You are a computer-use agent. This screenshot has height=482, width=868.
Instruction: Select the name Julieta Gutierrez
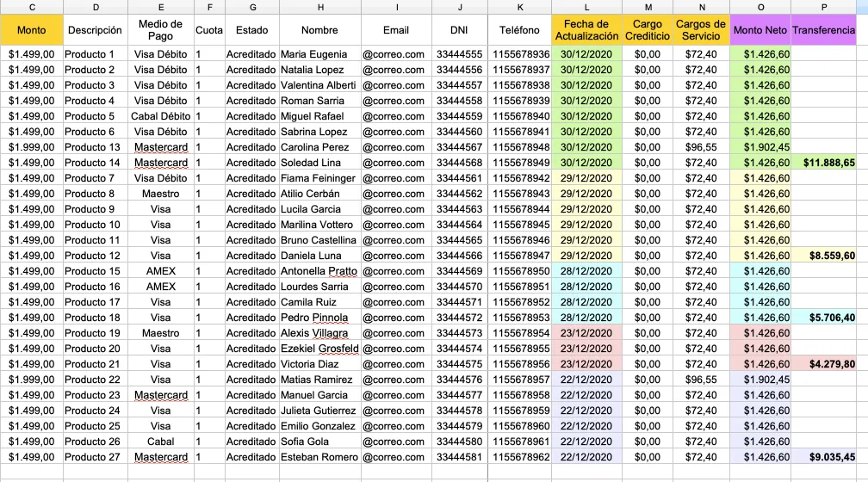coord(319,411)
